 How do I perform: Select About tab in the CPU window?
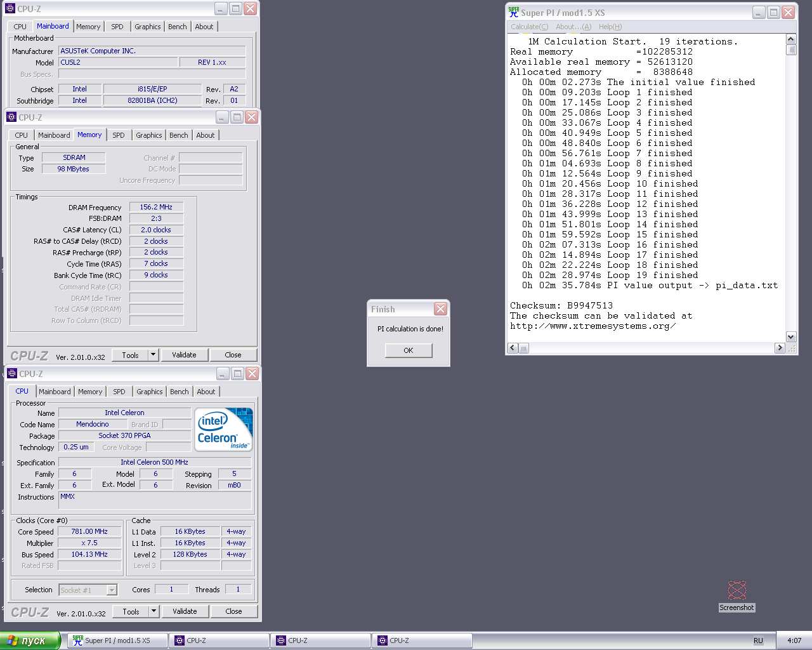pyautogui.click(x=206, y=392)
